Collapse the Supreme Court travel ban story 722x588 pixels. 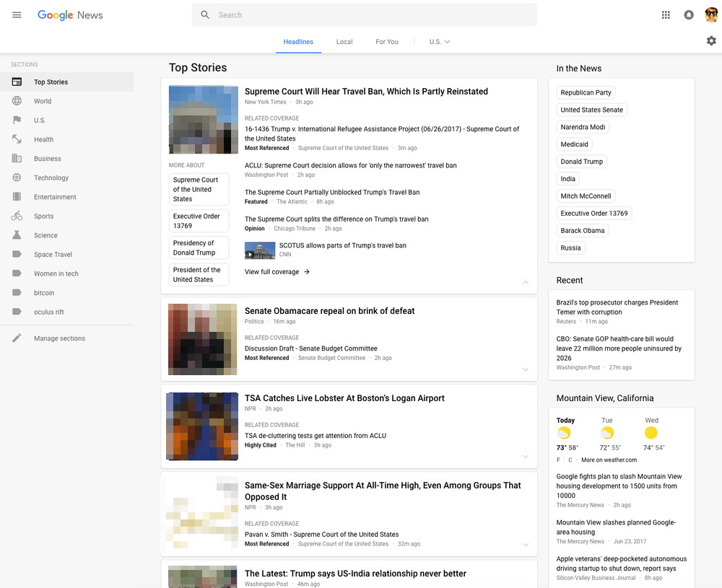coord(526,283)
